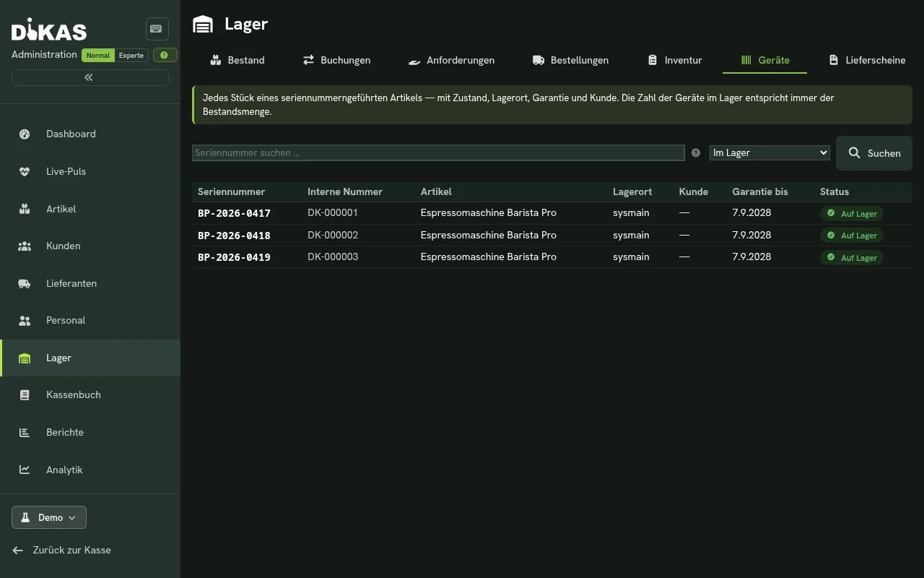Open the Bestellungen tab
Viewport: 924px width, 578px height.
click(x=570, y=60)
